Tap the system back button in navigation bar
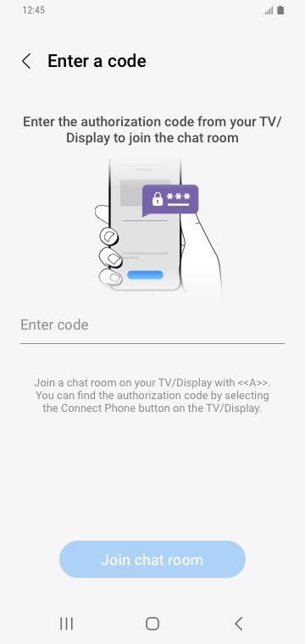The height and width of the screenshot is (644, 305). point(239,624)
